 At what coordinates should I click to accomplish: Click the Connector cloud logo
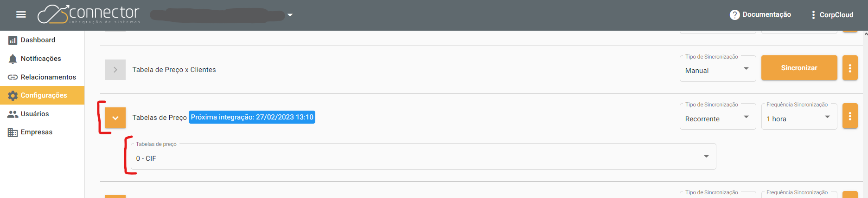coord(52,14)
